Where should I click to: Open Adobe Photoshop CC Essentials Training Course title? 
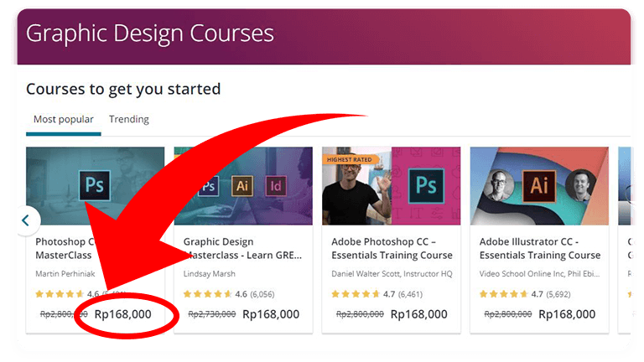click(392, 248)
